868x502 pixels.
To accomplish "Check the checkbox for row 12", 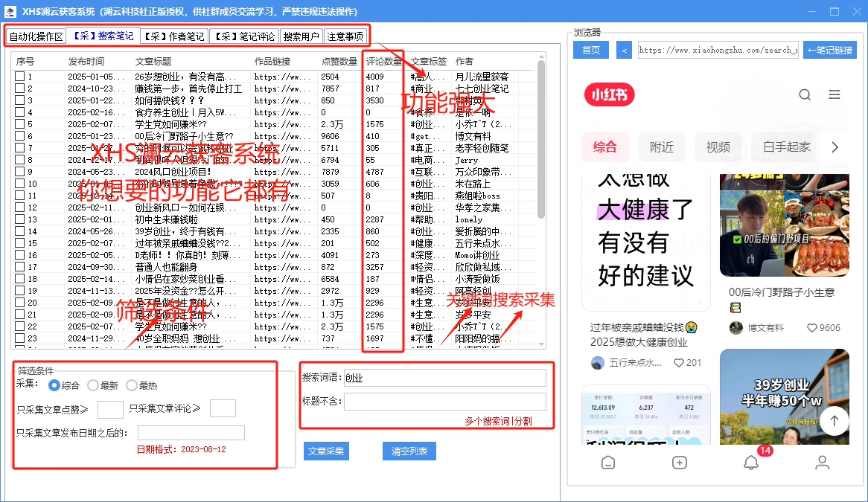I will click(20, 207).
